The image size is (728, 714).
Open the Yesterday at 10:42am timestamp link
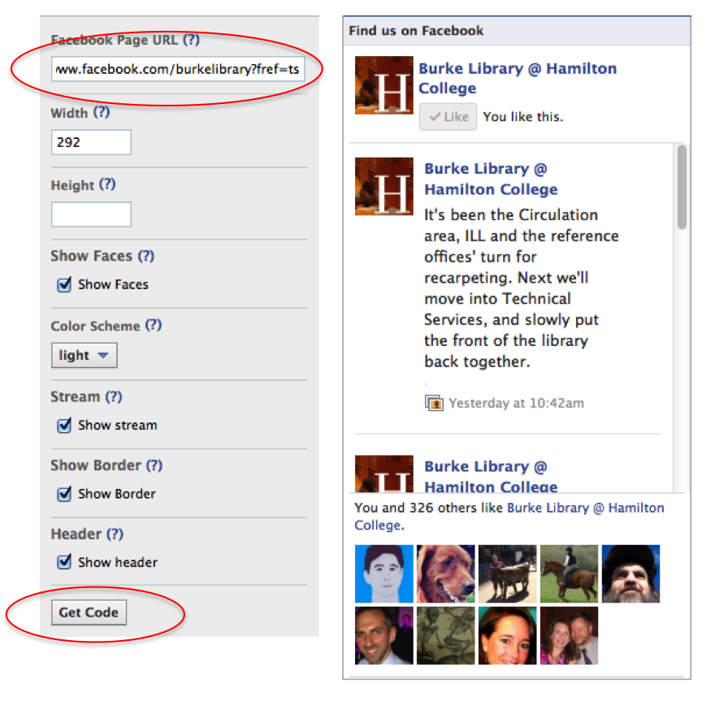[516, 403]
